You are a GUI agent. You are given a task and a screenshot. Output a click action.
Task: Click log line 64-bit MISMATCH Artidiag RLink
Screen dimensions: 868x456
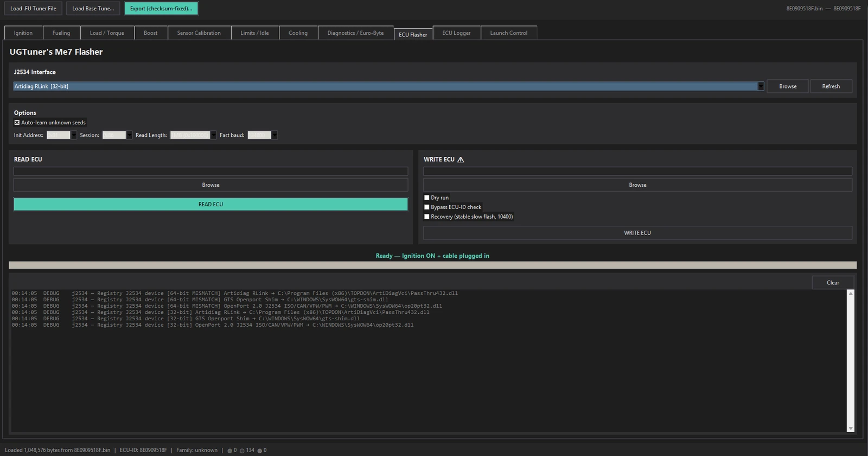235,293
